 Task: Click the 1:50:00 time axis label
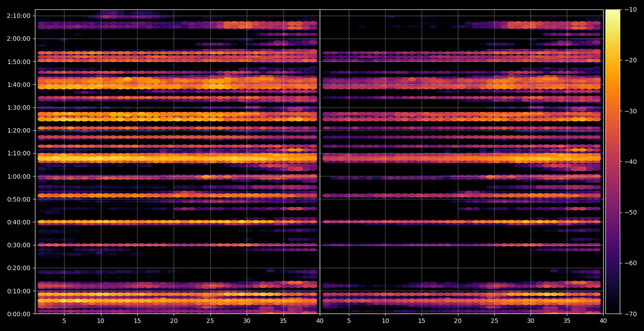click(19, 61)
